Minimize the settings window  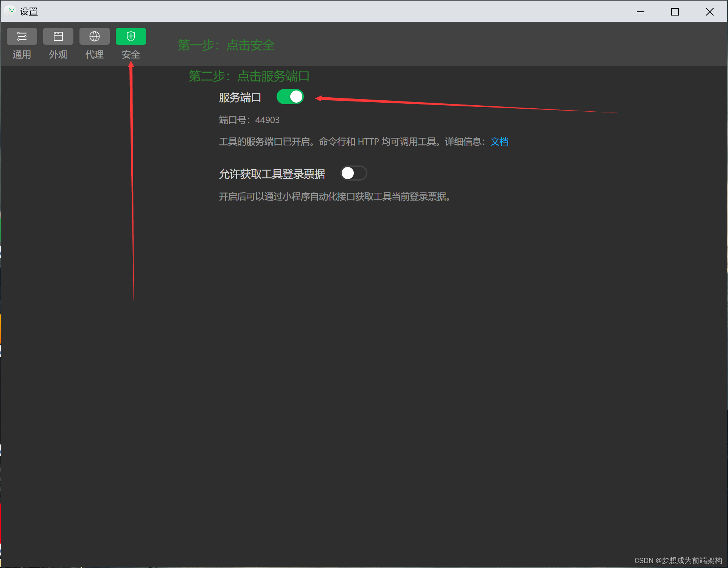pyautogui.click(x=640, y=12)
